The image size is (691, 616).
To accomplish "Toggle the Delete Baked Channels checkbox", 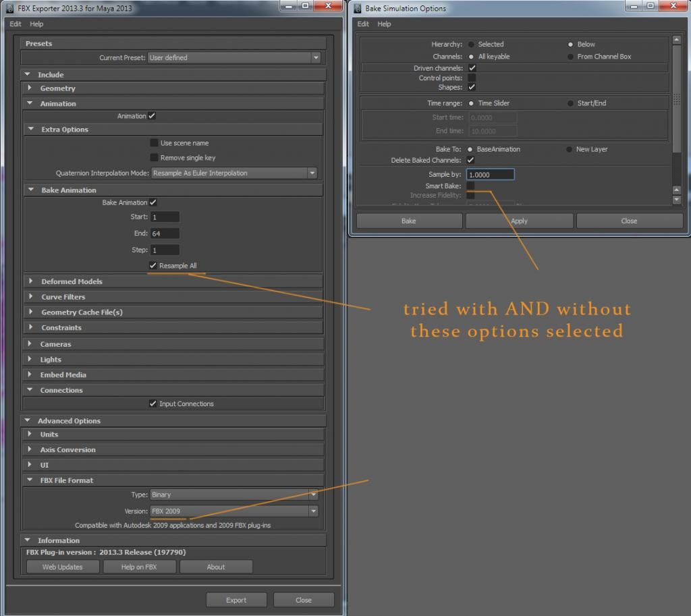I will tap(470, 160).
